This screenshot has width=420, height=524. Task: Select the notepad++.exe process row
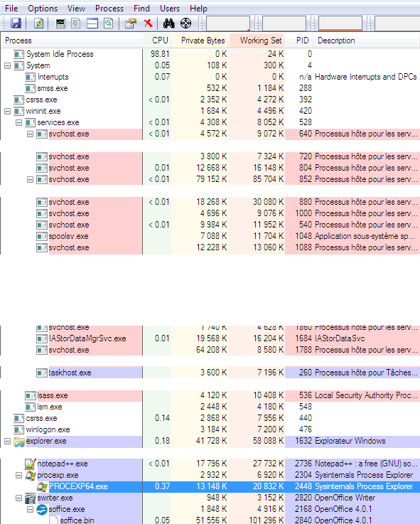pos(210,464)
